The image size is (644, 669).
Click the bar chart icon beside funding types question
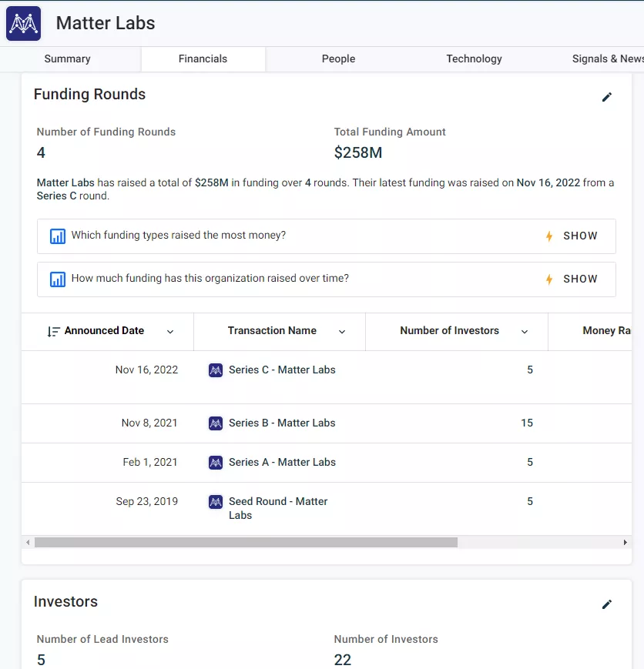click(x=57, y=236)
